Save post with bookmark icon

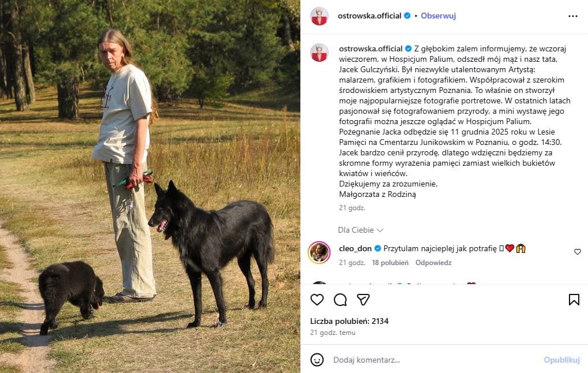tap(574, 300)
